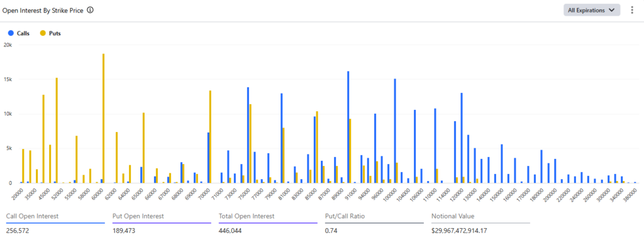Click the yellow Puts legend dot
This screenshot has height=240, width=644.
tap(43, 33)
